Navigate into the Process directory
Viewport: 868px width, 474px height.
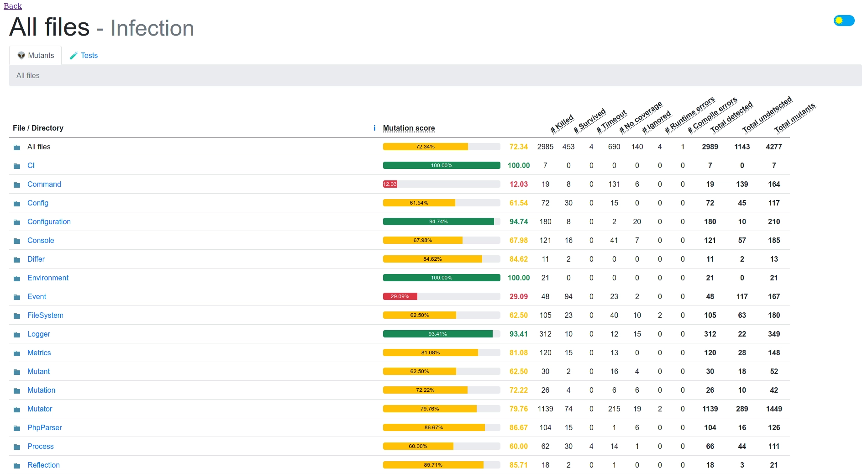click(x=40, y=447)
